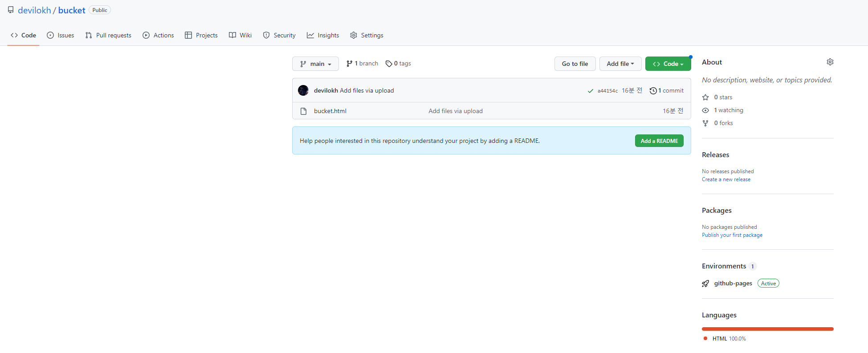Expand the Add file dropdown
This screenshot has height=353, width=868.
point(620,64)
